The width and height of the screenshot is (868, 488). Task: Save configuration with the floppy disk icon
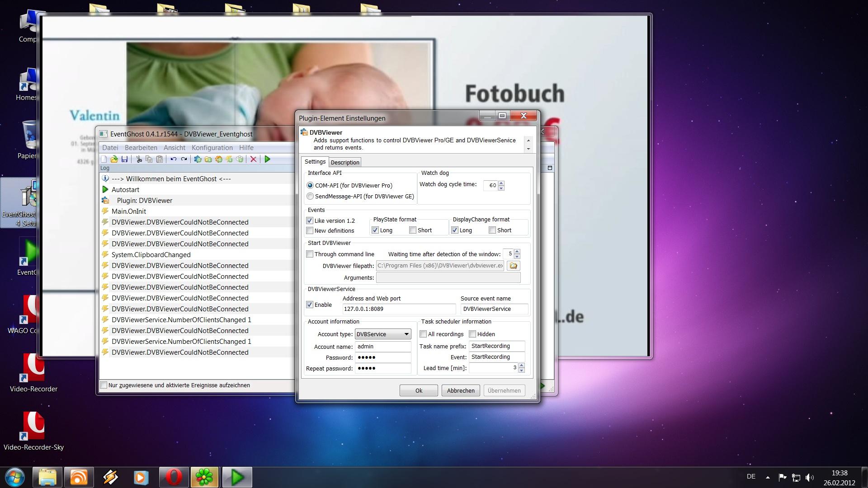coord(125,159)
